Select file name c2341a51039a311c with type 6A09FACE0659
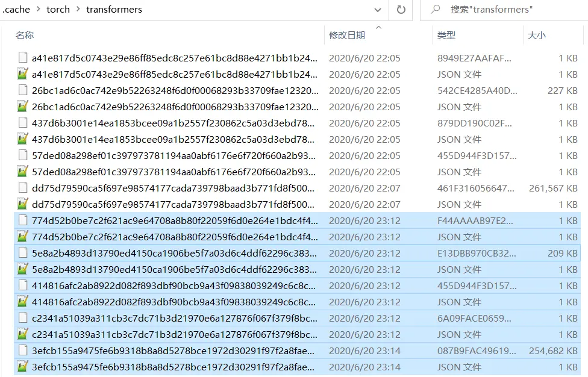 coord(175,318)
